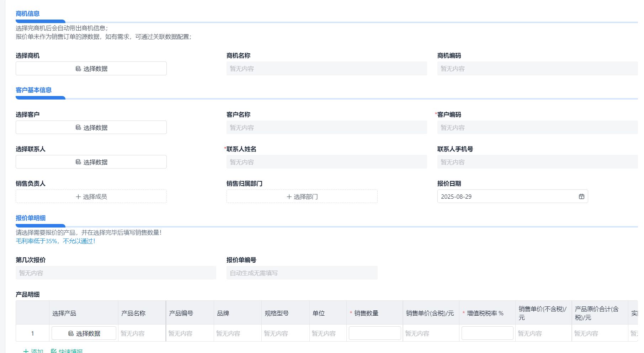Click row 1 规格型号 cell 暂无内容
The width and height of the screenshot is (644, 353).
(x=286, y=333)
